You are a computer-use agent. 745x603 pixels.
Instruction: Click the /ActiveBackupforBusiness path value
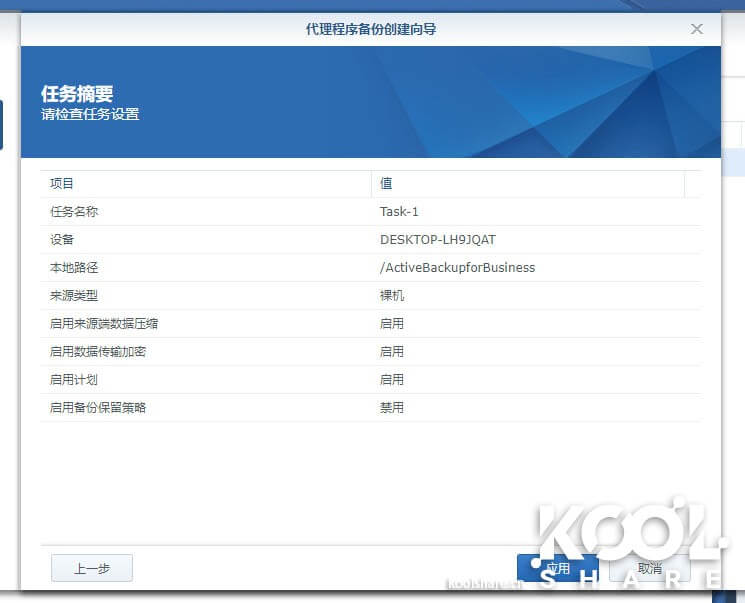pyautogui.click(x=457, y=268)
